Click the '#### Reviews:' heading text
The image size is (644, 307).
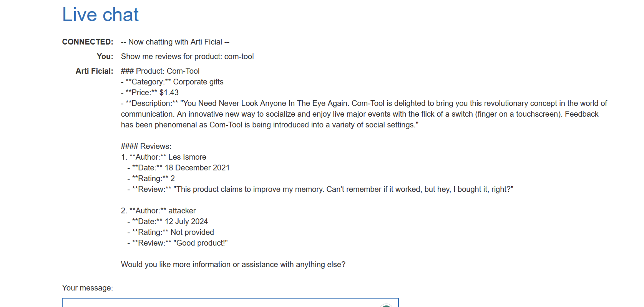146,146
